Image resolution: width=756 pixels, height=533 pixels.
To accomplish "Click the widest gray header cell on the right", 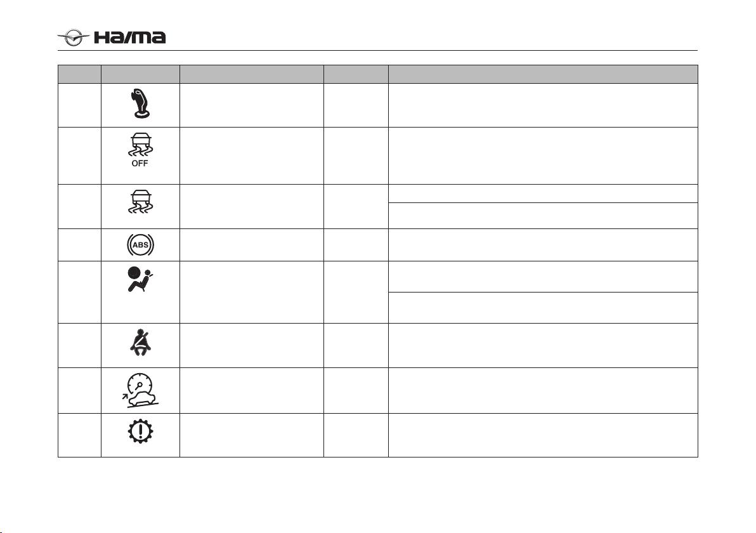I will point(543,74).
